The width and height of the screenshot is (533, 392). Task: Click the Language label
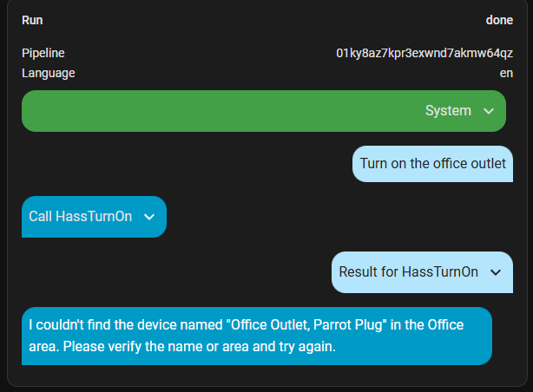click(x=49, y=74)
